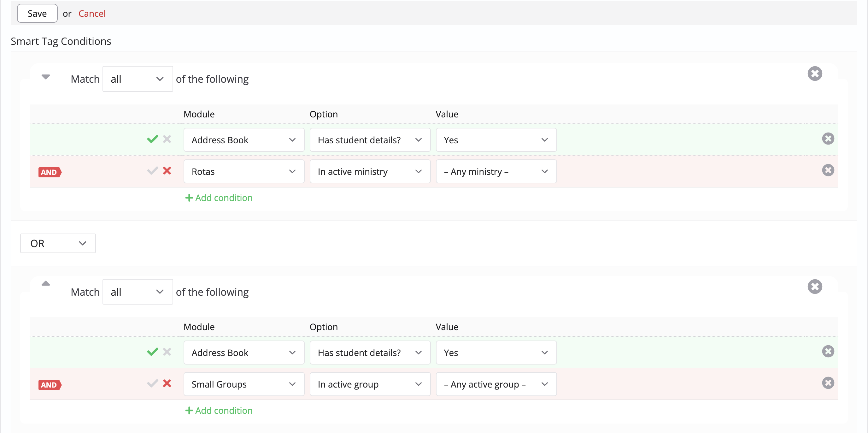Viewport: 868px width, 433px height.
Task: Open Address Book module dropdown in second group
Action: (244, 353)
